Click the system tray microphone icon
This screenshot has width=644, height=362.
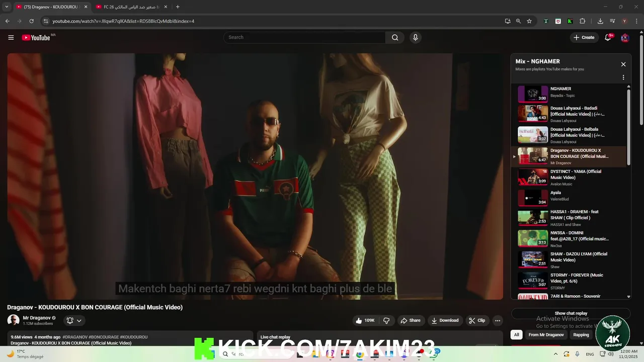(x=577, y=354)
